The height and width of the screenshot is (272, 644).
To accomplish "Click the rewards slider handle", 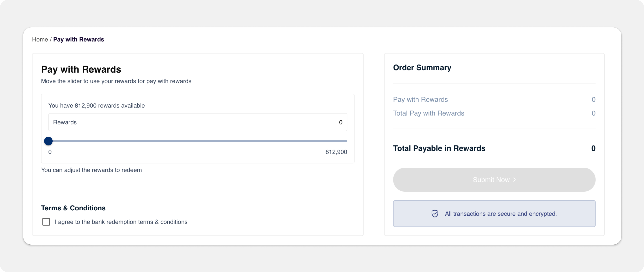I will click(x=48, y=141).
